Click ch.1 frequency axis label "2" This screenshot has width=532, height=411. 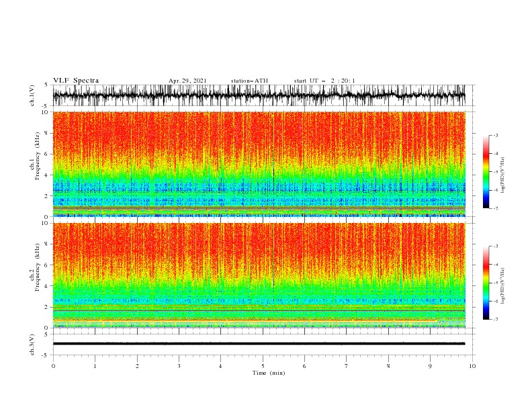click(x=46, y=196)
